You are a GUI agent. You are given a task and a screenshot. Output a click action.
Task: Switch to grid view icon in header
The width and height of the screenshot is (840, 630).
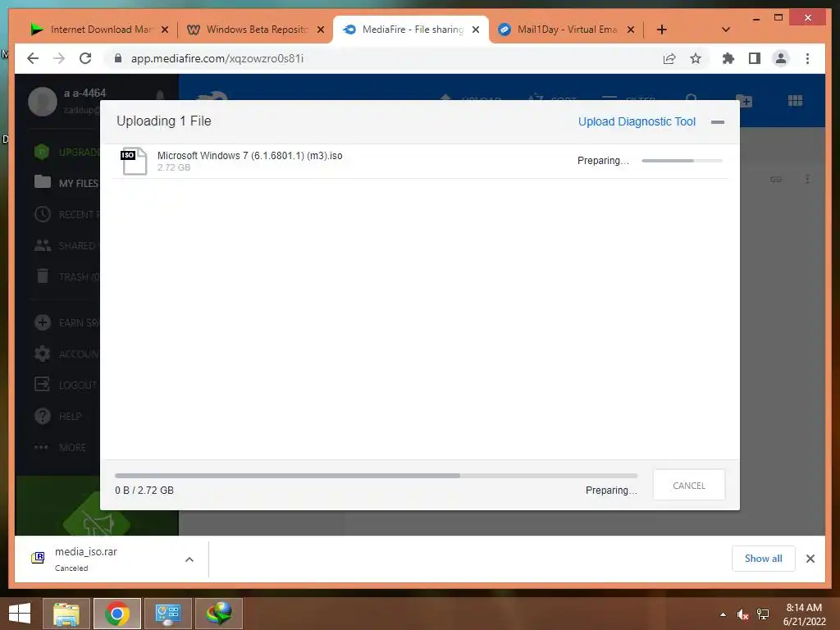[796, 101]
